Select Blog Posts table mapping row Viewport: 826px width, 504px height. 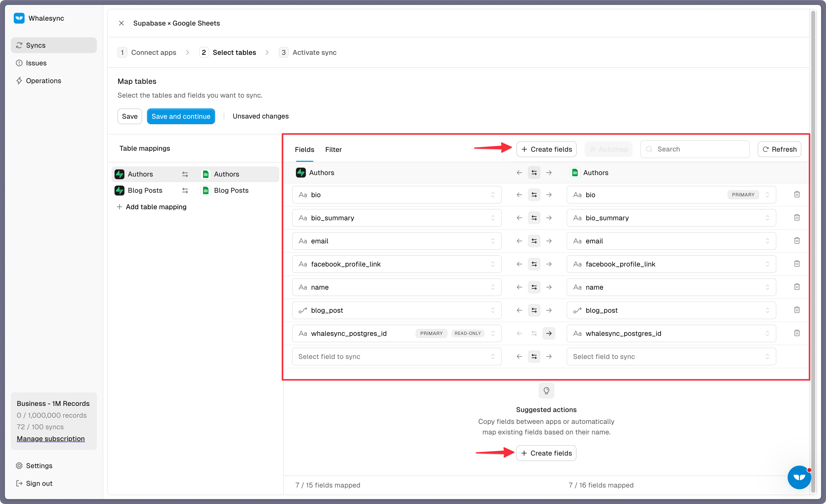195,191
